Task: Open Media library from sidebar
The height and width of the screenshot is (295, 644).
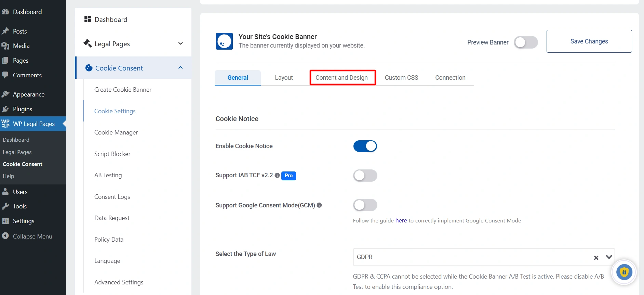Action: pyautogui.click(x=21, y=46)
